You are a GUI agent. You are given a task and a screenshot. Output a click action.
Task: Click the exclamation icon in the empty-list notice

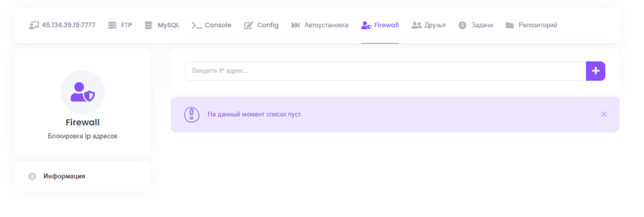[x=192, y=114]
